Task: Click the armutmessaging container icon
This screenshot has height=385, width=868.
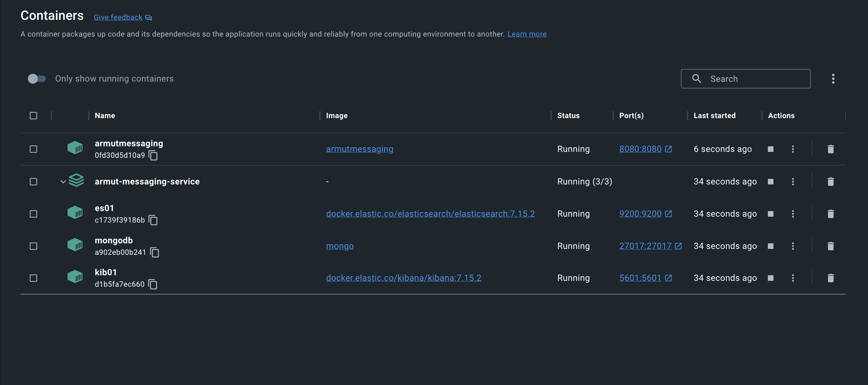Action: pos(75,148)
